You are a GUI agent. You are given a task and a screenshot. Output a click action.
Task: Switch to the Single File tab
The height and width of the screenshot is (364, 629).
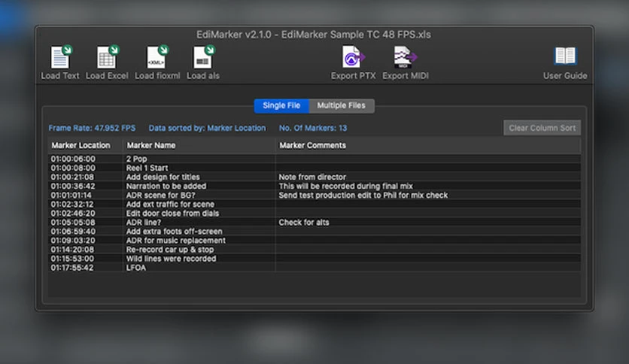tap(281, 106)
